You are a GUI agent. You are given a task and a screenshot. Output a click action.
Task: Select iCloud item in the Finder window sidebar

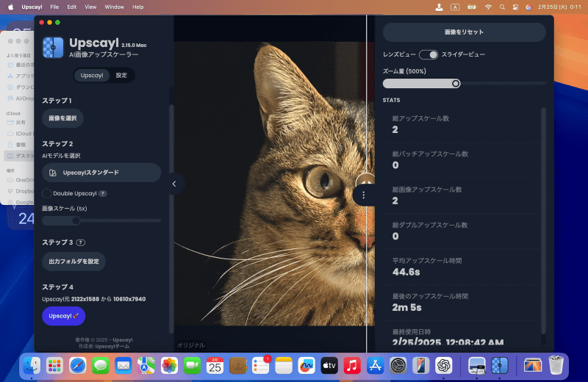pyautogui.click(x=24, y=134)
